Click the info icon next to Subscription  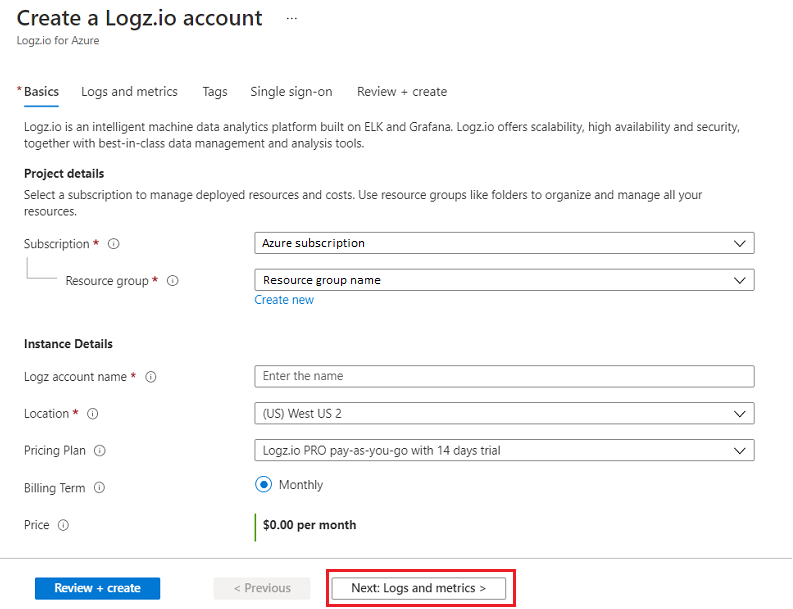(x=113, y=244)
